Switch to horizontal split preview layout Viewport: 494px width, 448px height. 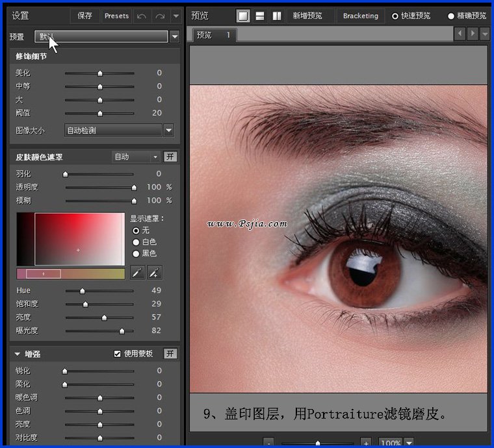coord(260,16)
